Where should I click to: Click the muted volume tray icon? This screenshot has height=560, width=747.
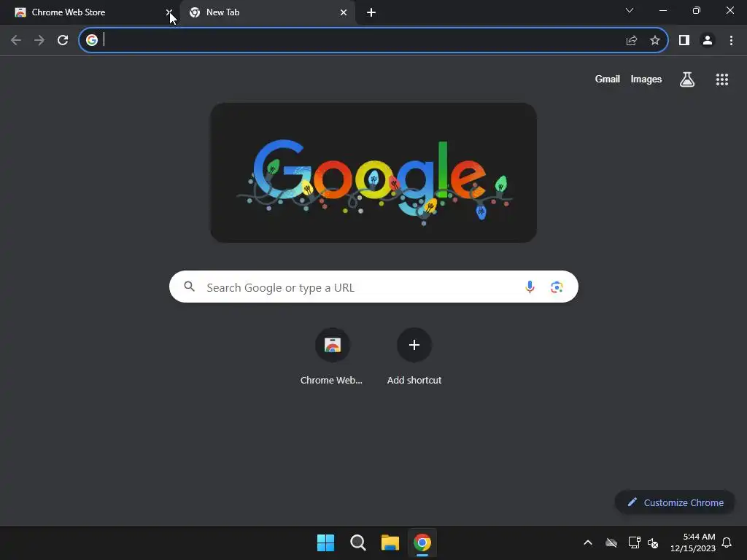click(x=653, y=542)
